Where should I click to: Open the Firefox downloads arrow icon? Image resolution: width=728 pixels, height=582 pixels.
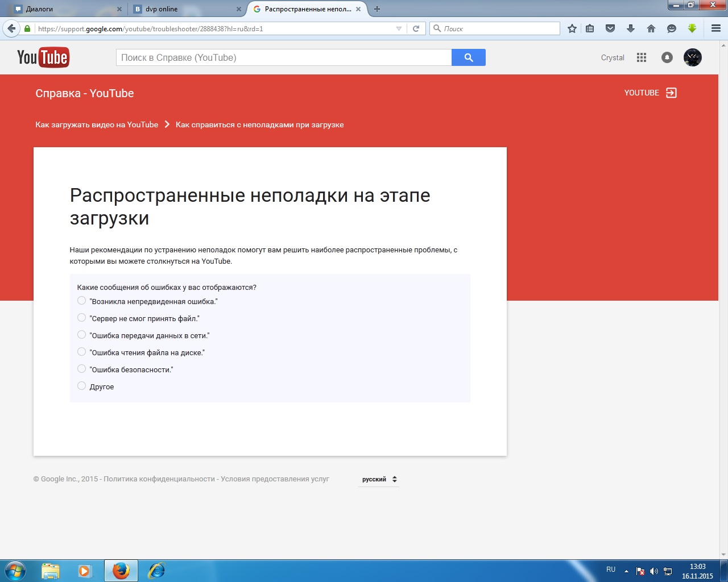click(x=631, y=28)
